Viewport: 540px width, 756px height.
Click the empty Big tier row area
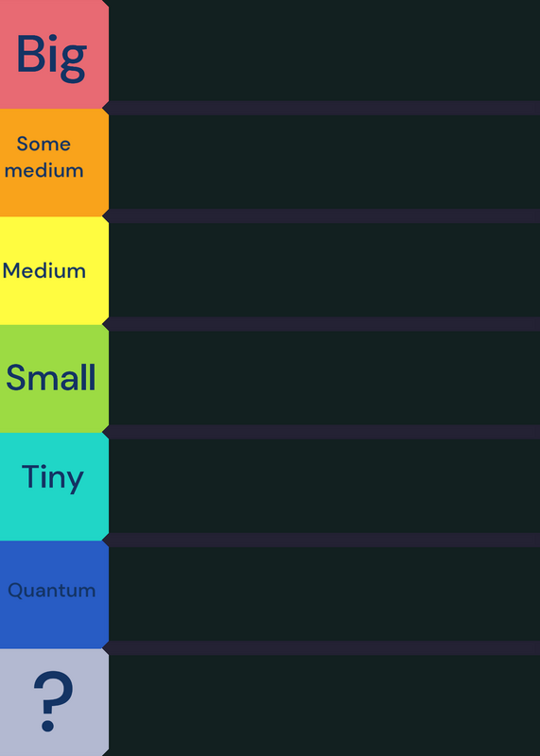(324, 51)
